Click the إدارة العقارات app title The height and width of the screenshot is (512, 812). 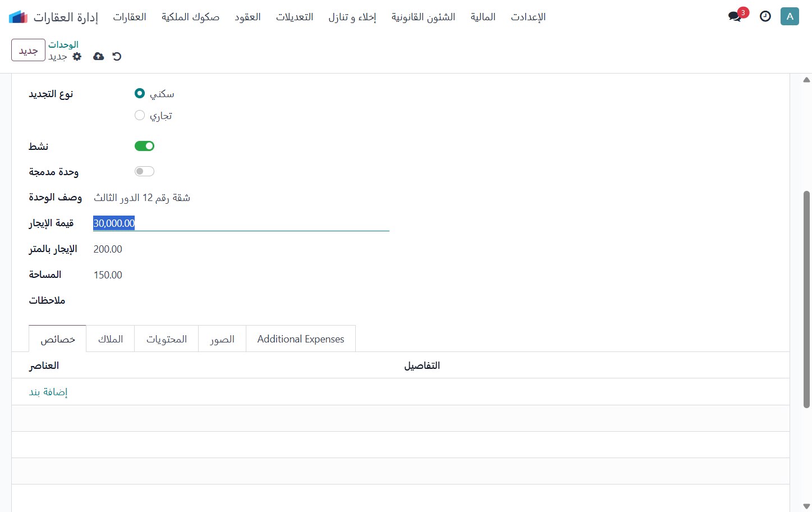66,17
